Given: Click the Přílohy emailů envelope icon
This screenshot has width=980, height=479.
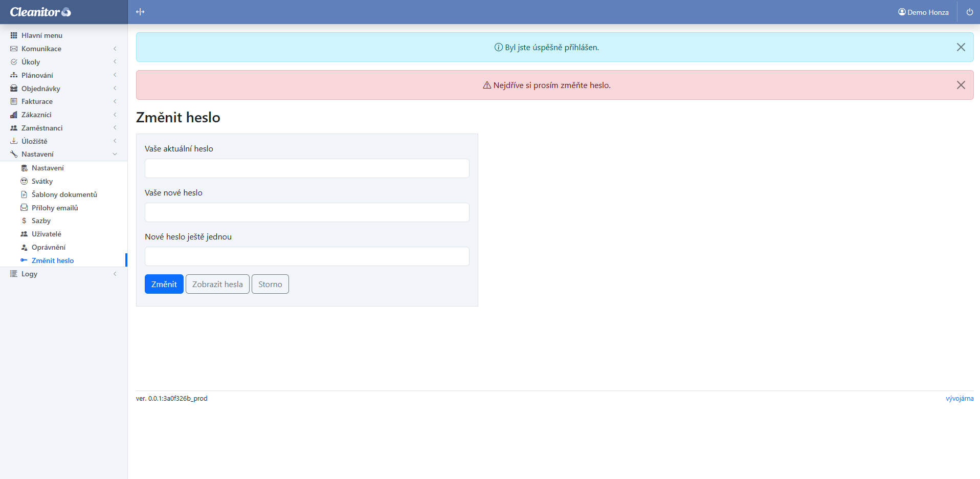Looking at the screenshot, I should click(24, 208).
